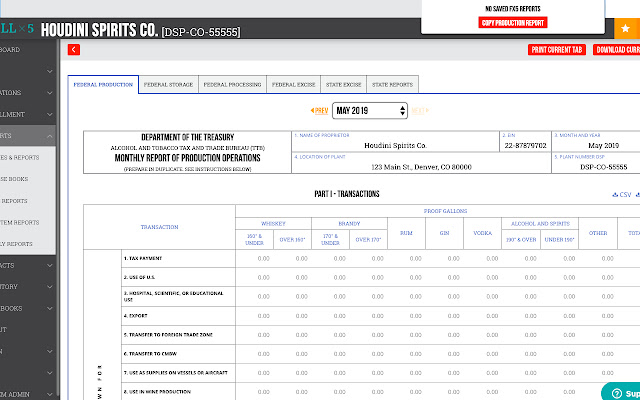Open the 'BOARD' dashboard sidebar item
Screen dimensions: 640x400
pyautogui.click(x=10, y=50)
